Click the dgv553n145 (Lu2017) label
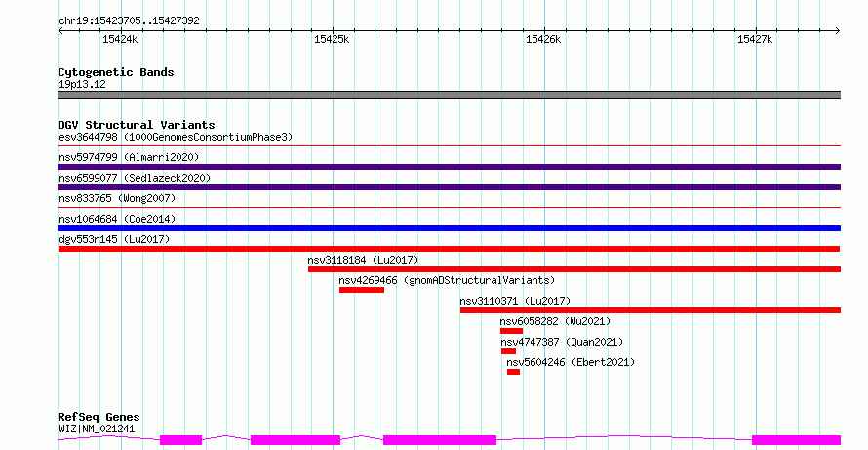This screenshot has width=868, height=450. point(114,239)
